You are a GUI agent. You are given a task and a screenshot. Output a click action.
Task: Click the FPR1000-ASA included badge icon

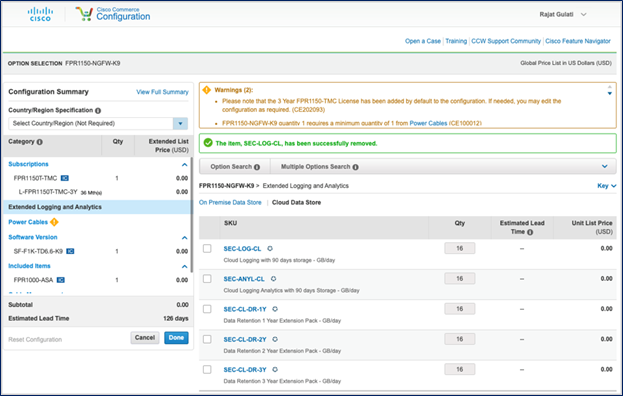(60, 280)
